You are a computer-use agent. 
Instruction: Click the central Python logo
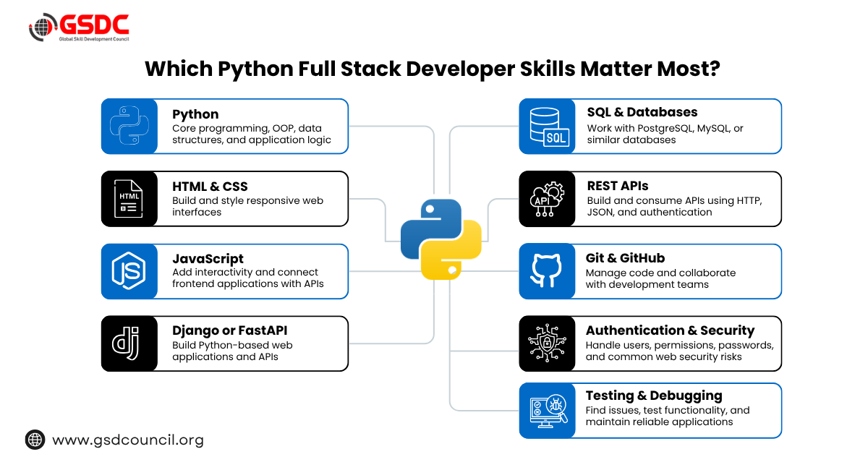441,239
